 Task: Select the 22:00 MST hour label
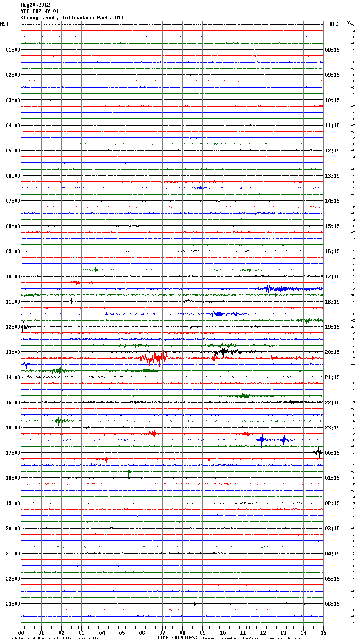tap(13, 579)
